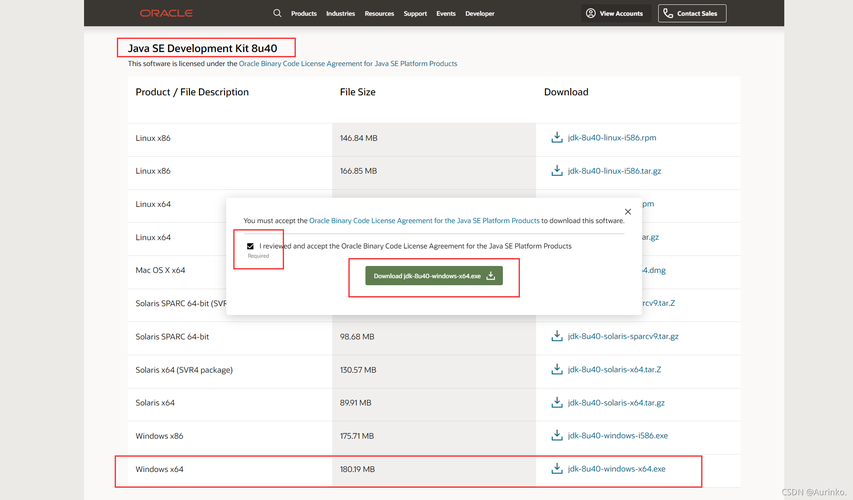Open the Industries menu

pyautogui.click(x=341, y=14)
